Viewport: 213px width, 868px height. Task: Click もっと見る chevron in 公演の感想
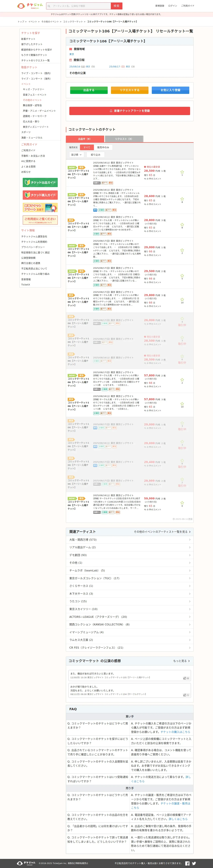[x=189, y=661]
